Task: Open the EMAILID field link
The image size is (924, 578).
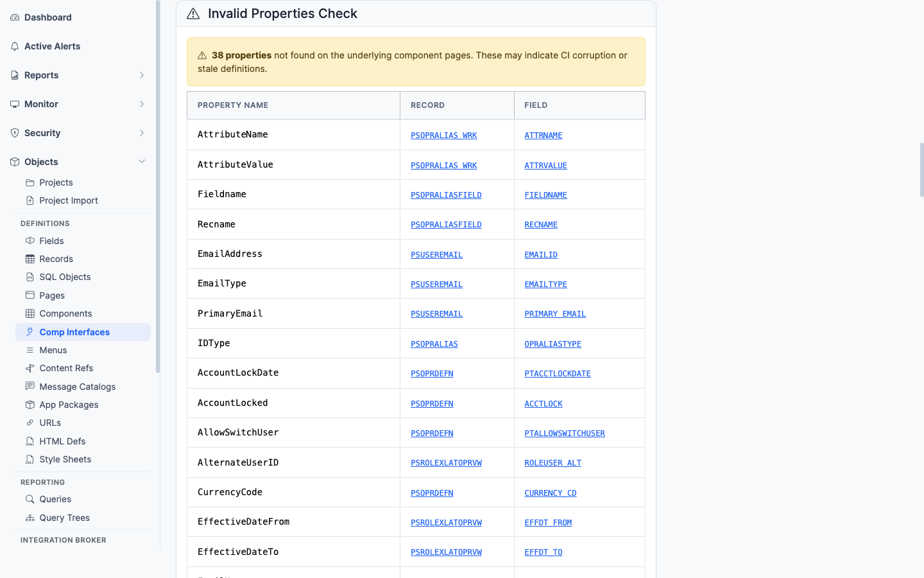Action: click(541, 255)
